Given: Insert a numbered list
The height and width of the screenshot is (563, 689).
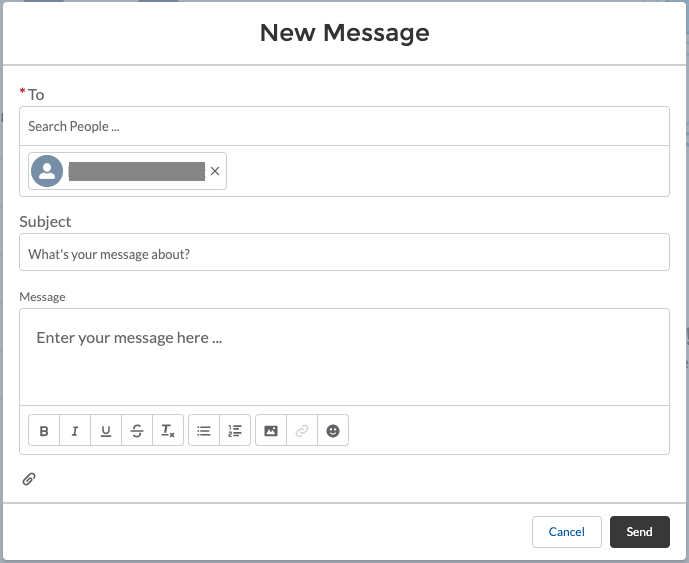Looking at the screenshot, I should coord(235,431).
